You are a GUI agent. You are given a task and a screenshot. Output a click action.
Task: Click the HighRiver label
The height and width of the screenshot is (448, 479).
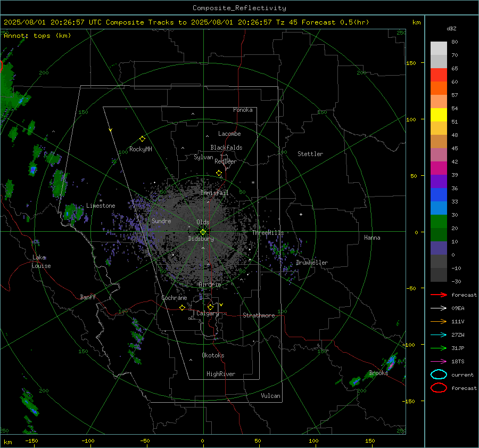click(x=221, y=374)
